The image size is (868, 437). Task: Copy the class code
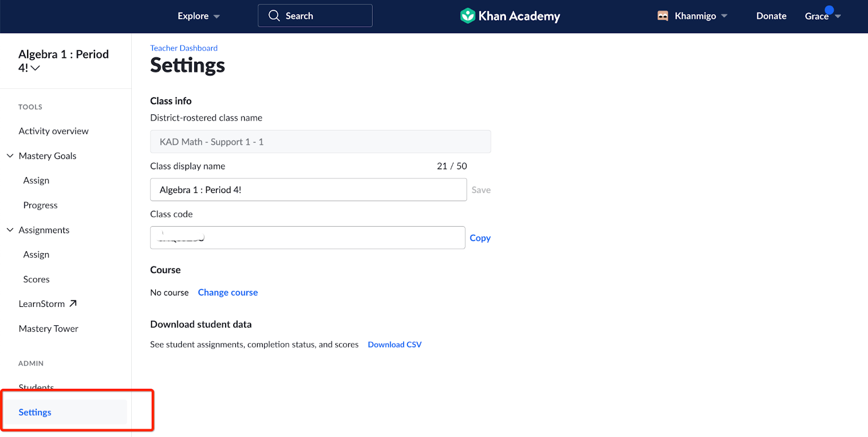(x=480, y=238)
